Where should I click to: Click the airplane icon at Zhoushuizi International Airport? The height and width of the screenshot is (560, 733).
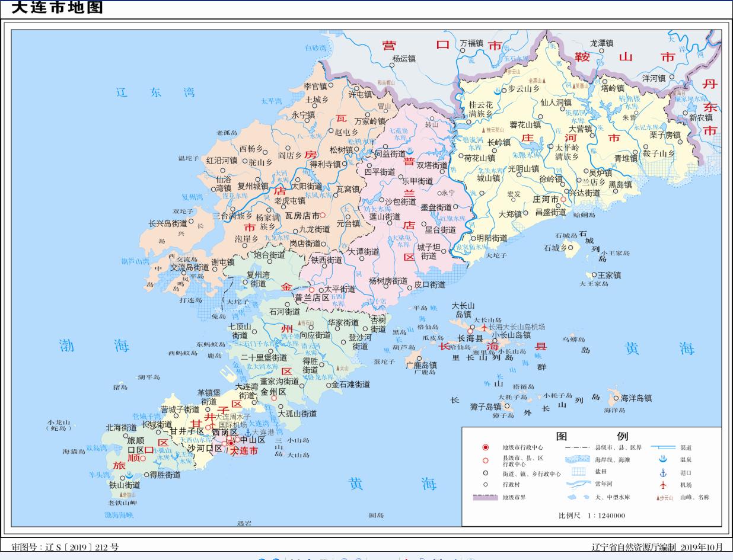point(212,425)
